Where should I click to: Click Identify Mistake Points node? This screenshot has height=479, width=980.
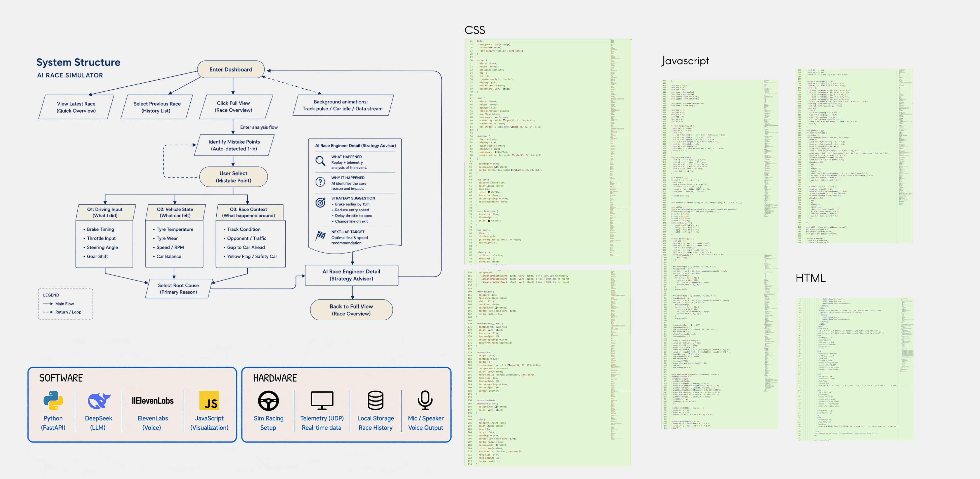click(234, 145)
